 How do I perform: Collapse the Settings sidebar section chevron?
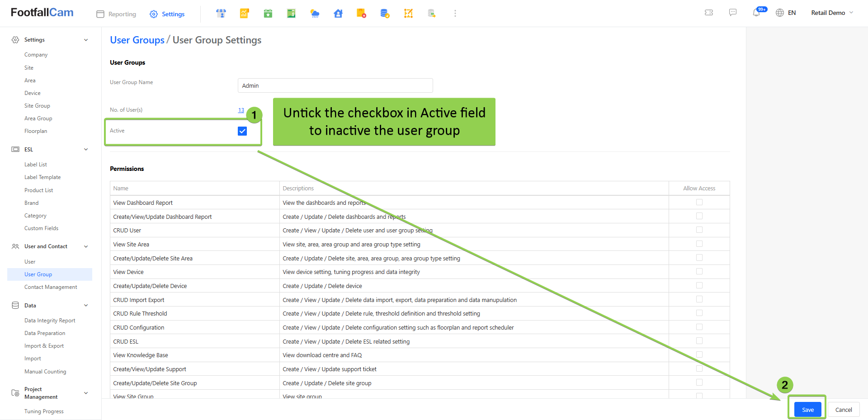coord(86,40)
